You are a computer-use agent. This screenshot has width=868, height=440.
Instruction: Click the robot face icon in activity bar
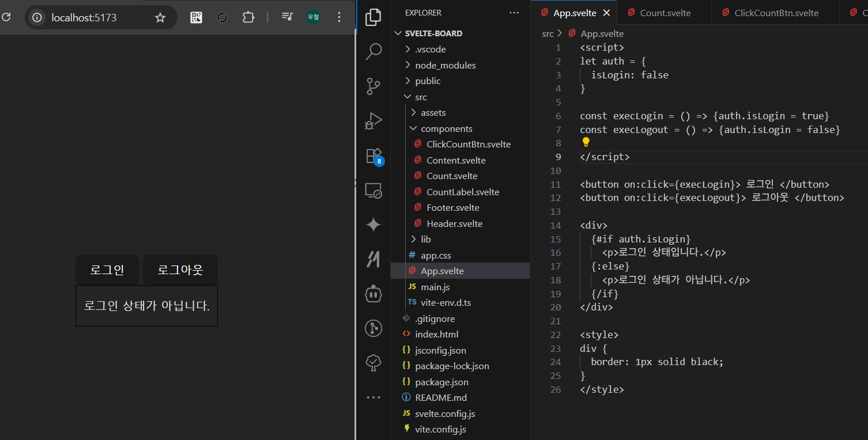[x=373, y=294]
